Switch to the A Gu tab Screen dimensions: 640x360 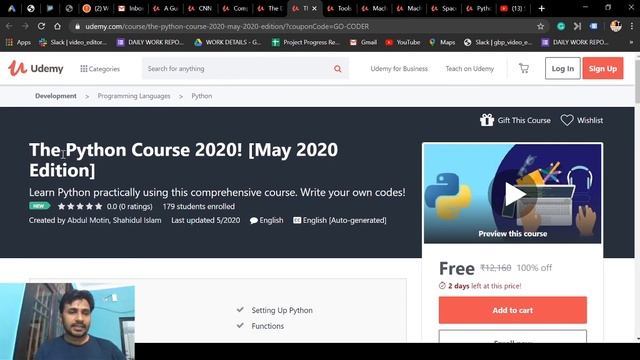pyautogui.click(x=166, y=8)
